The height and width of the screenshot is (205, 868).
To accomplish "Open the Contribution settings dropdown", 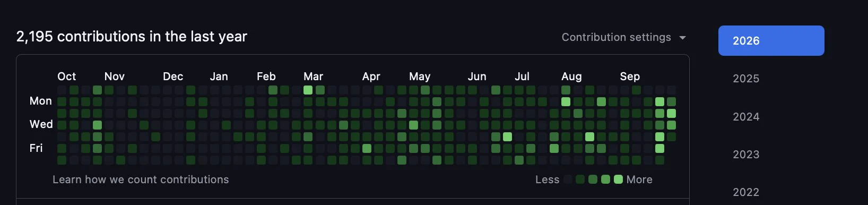I will [624, 37].
